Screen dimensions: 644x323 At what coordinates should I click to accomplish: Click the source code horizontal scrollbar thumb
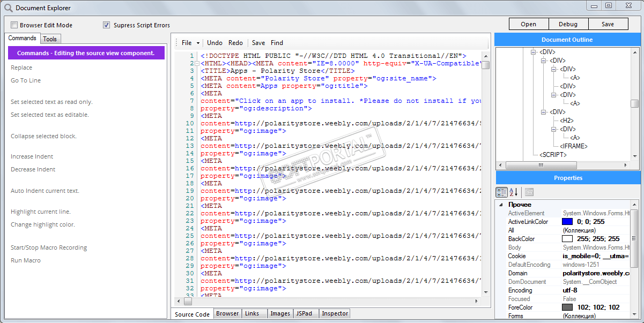pyautogui.click(x=188, y=302)
